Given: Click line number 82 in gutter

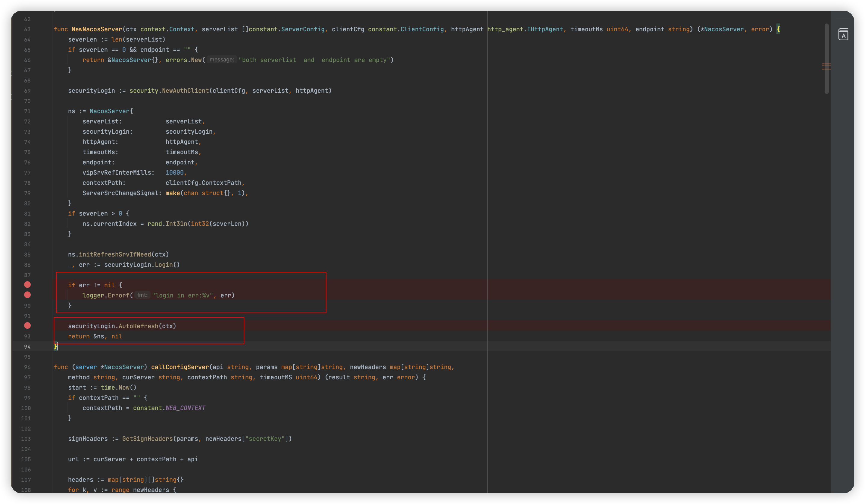Looking at the screenshot, I should point(27,224).
